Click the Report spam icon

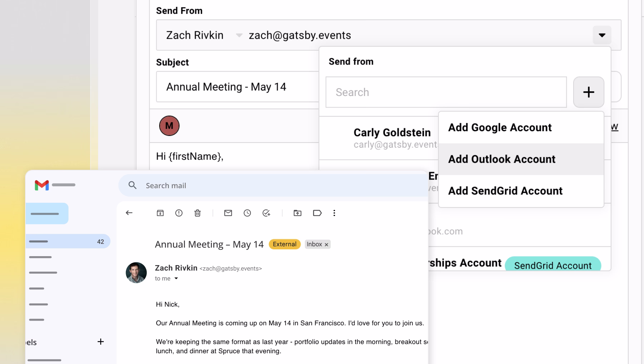[179, 213]
